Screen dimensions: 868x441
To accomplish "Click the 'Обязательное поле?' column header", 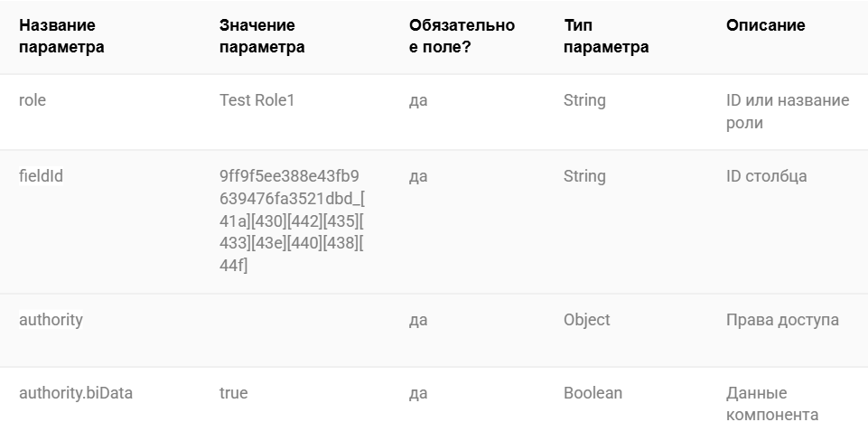I will pyautogui.click(x=462, y=36).
